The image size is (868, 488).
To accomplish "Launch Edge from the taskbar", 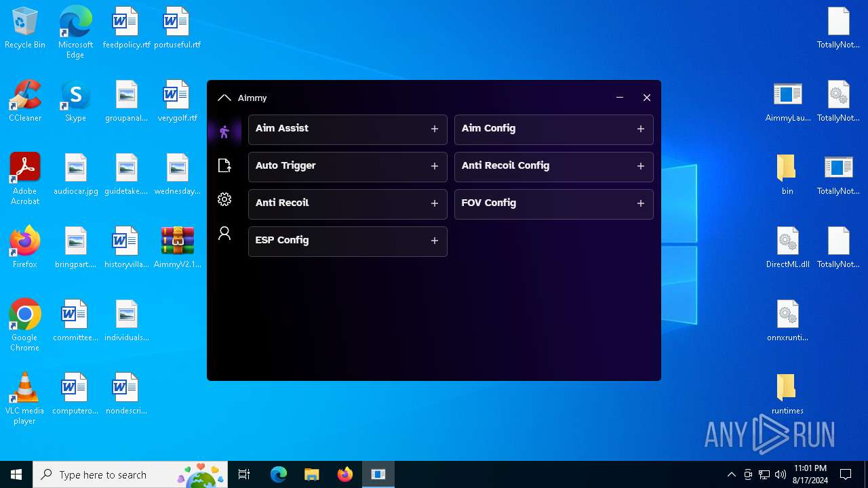I will 279,474.
